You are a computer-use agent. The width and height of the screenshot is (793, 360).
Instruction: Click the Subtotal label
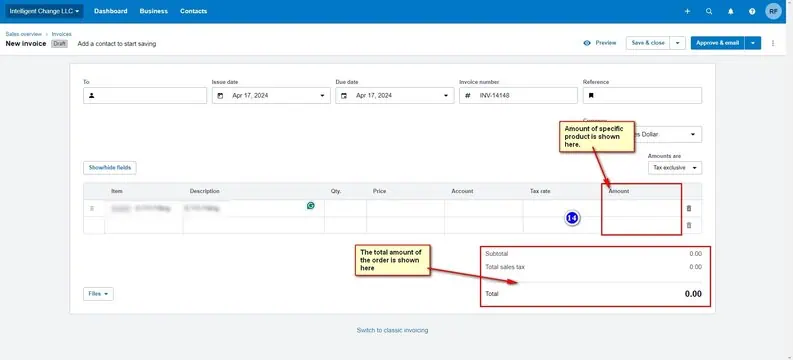[x=497, y=254]
